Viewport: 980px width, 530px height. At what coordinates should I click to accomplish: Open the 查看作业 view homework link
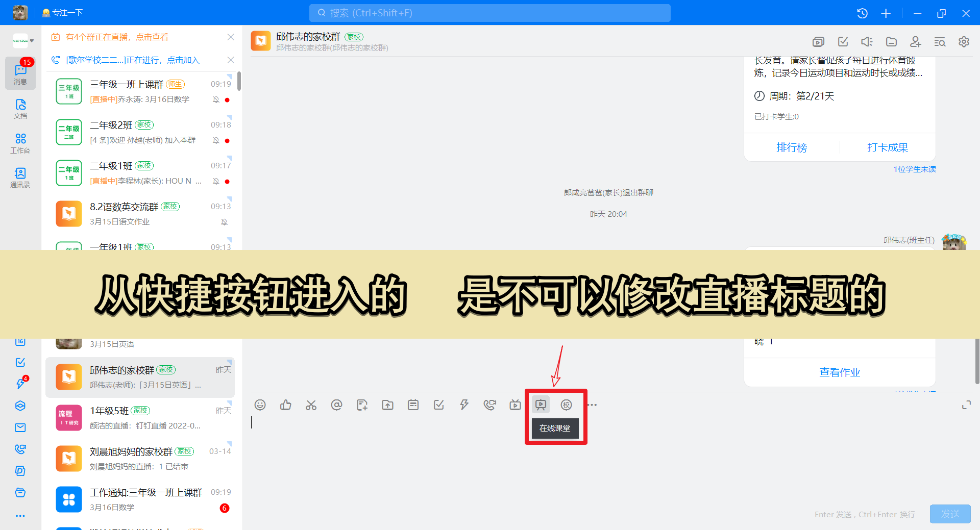click(840, 372)
